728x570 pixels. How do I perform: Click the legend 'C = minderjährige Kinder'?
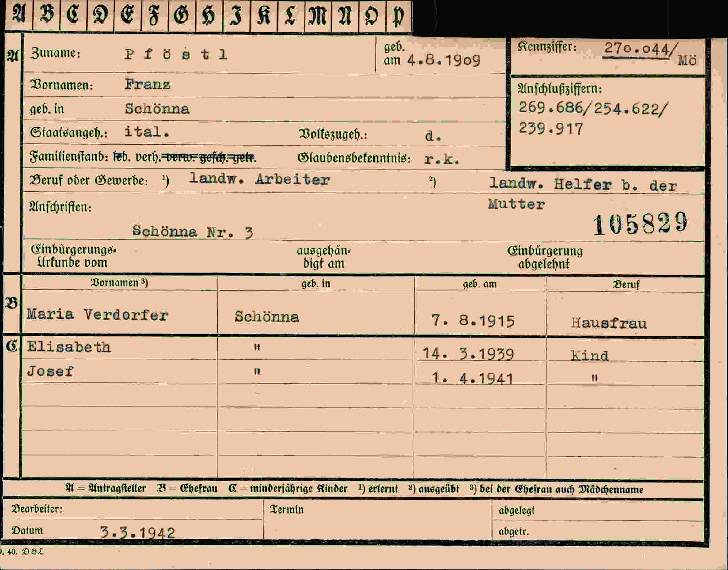tap(288, 488)
